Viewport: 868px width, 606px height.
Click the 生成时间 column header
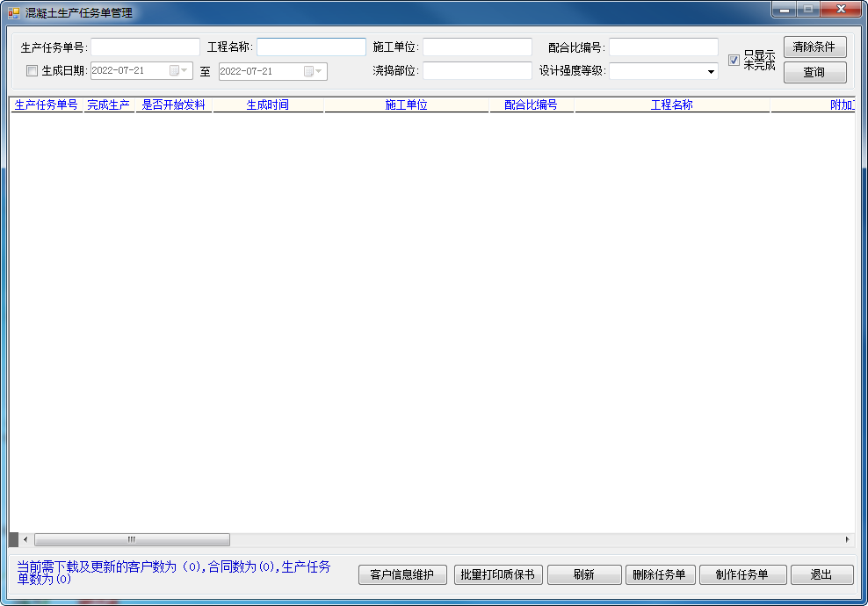click(268, 105)
